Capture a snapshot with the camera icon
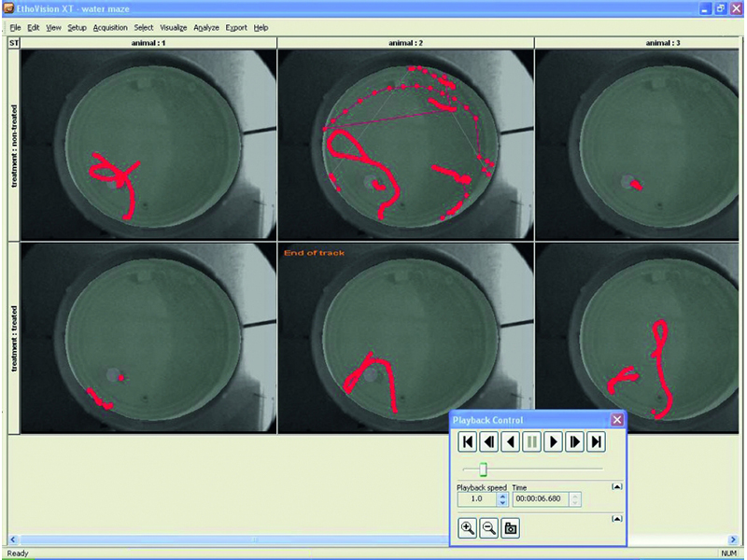 511,528
